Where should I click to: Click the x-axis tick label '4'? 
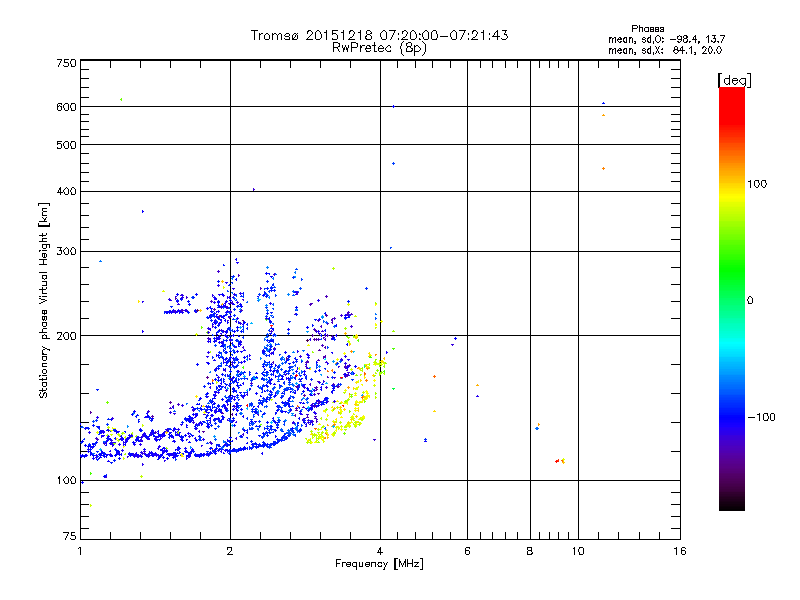[380, 551]
